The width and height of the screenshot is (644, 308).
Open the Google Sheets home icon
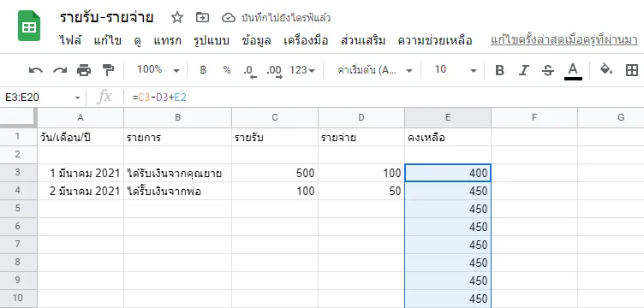29,26
